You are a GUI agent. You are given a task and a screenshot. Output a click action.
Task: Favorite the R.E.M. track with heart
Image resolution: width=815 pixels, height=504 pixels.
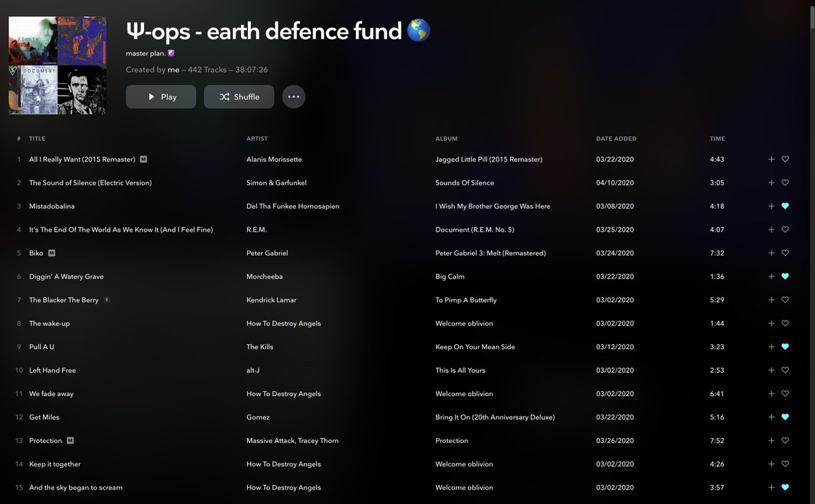coord(785,230)
